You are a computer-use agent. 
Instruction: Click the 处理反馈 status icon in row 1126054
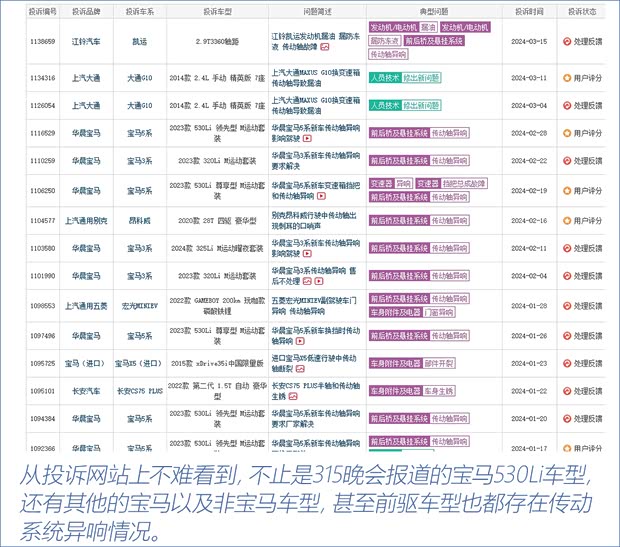(567, 106)
